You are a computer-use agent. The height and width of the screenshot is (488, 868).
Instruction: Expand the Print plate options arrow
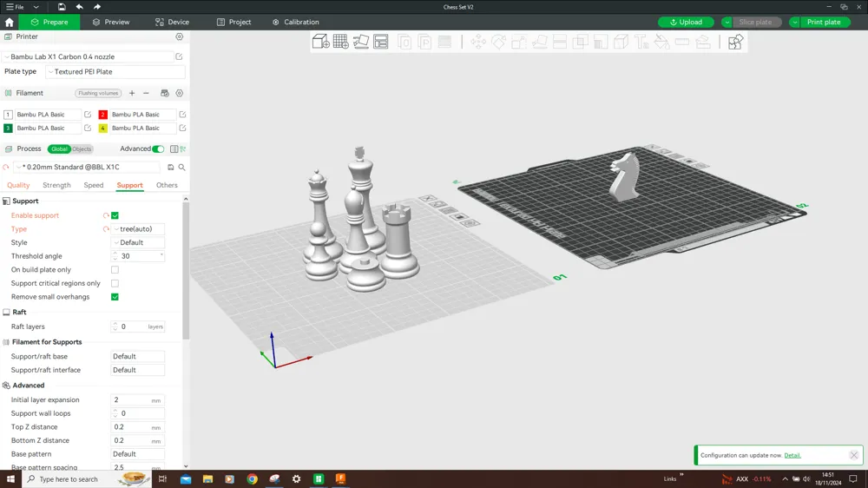[x=794, y=23]
